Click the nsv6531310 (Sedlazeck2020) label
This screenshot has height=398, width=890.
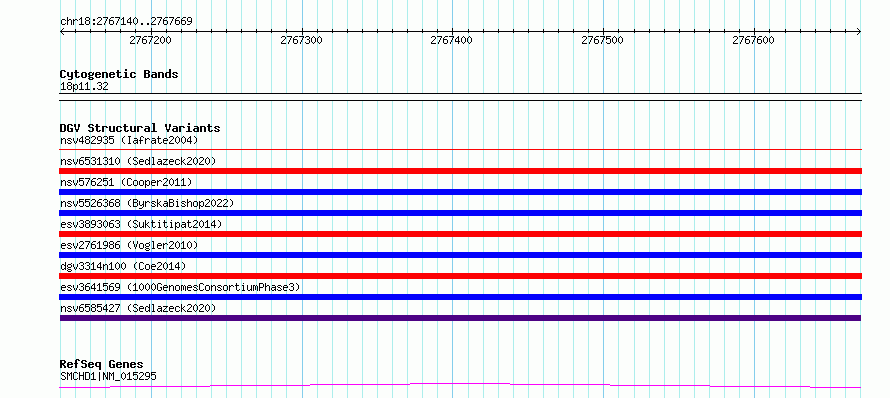(x=138, y=161)
